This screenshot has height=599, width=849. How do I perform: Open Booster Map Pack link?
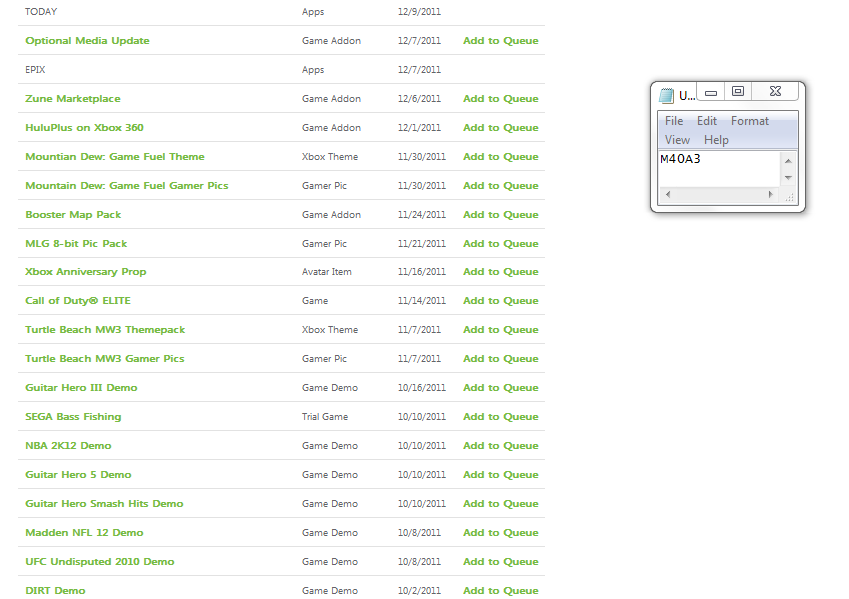click(73, 214)
